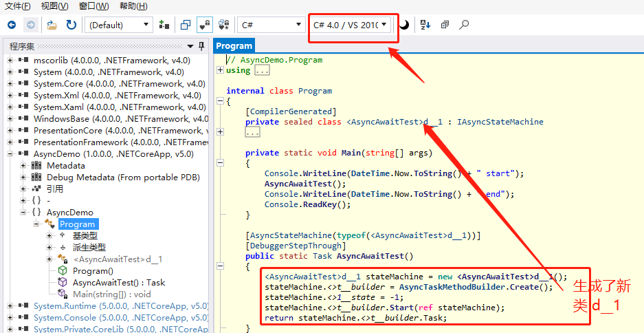Toggle Show private and internal members

point(205,25)
